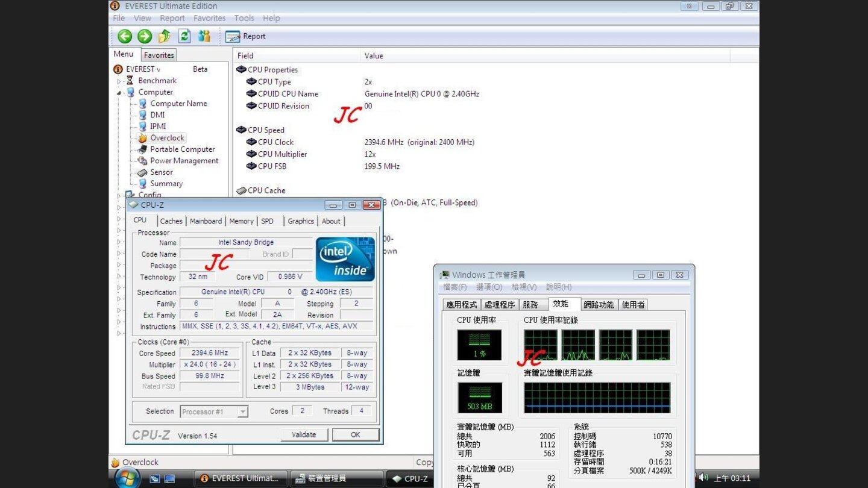Expand the Config tree node
Viewport: 868px width, 488px height.
coord(119,195)
